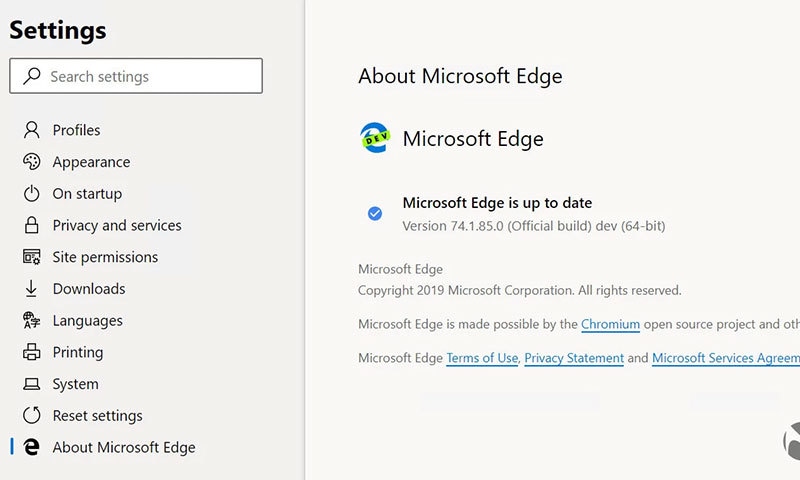The height and width of the screenshot is (480, 800).
Task: Click the On startup power icon
Action: click(x=32, y=193)
